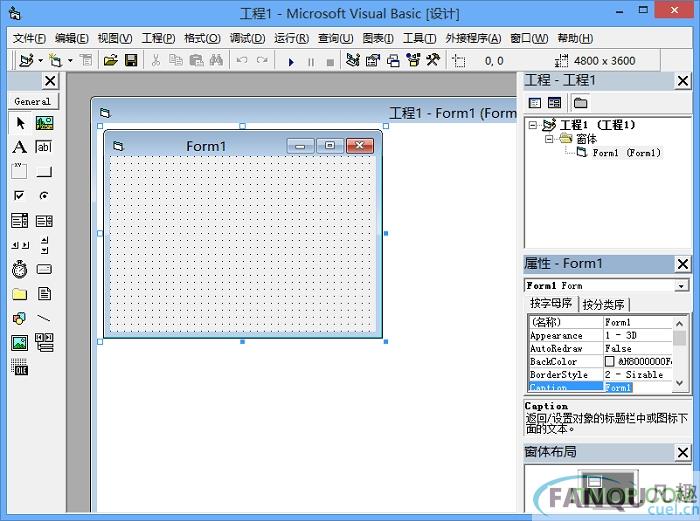Screen dimensions: 700x521
Task: Choose the OLE control in toolbox
Action: pyautogui.click(x=19, y=367)
